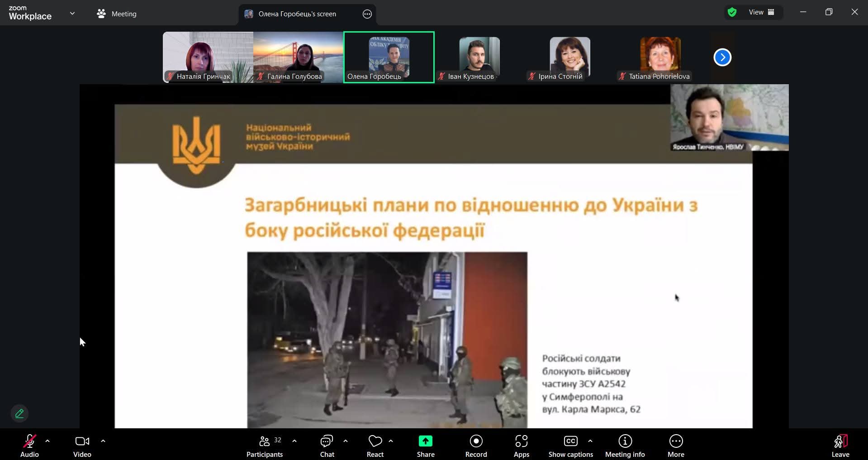
Task: Click the green annotation pencil icon
Action: (19, 413)
